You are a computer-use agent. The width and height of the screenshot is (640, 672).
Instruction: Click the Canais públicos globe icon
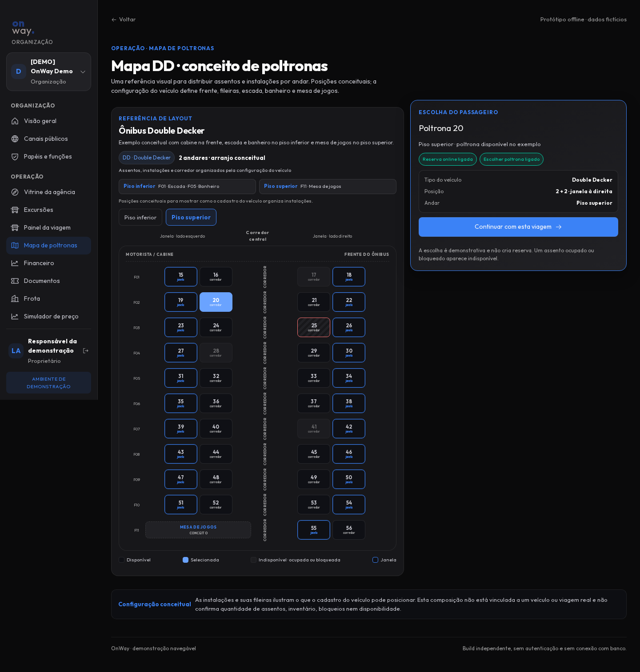pyautogui.click(x=15, y=139)
